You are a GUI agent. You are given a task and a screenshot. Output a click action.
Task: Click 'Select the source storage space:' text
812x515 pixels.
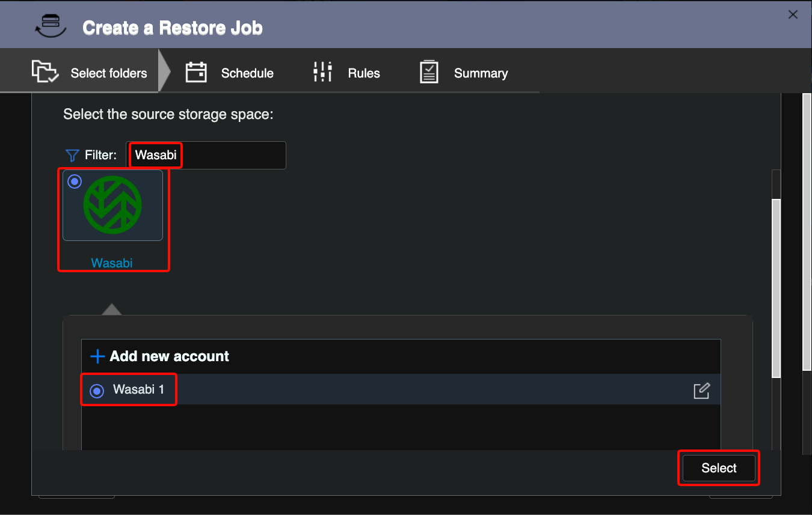click(x=168, y=114)
